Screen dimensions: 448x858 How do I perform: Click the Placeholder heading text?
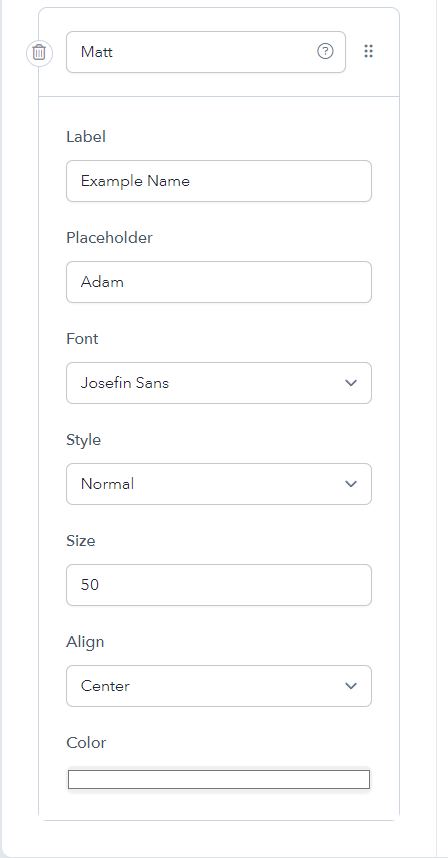(109, 238)
